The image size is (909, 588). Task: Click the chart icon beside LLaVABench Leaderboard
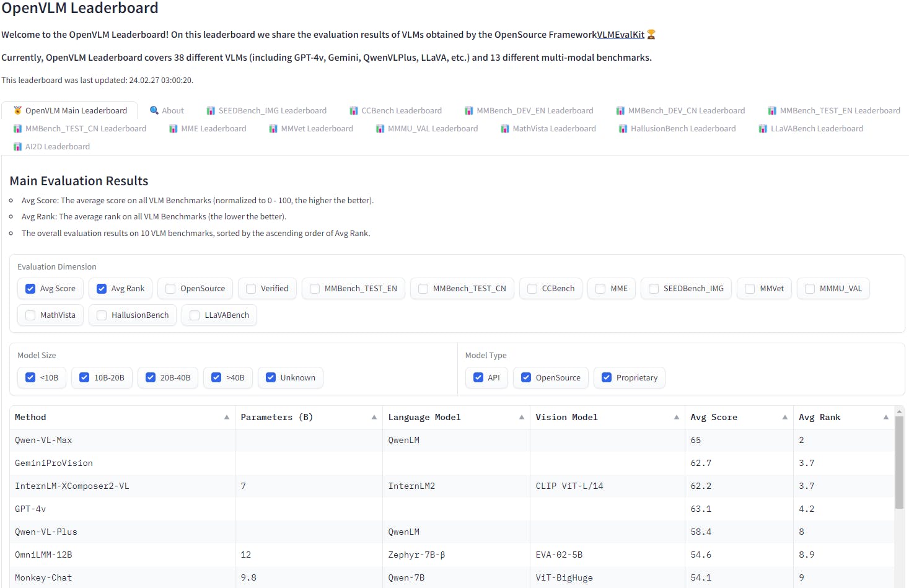coord(763,128)
